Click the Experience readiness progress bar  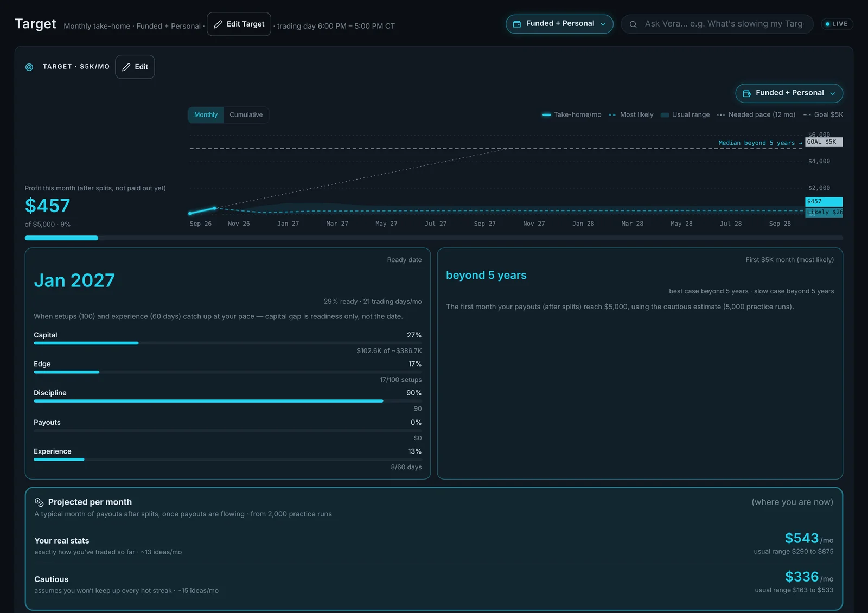tap(228, 459)
